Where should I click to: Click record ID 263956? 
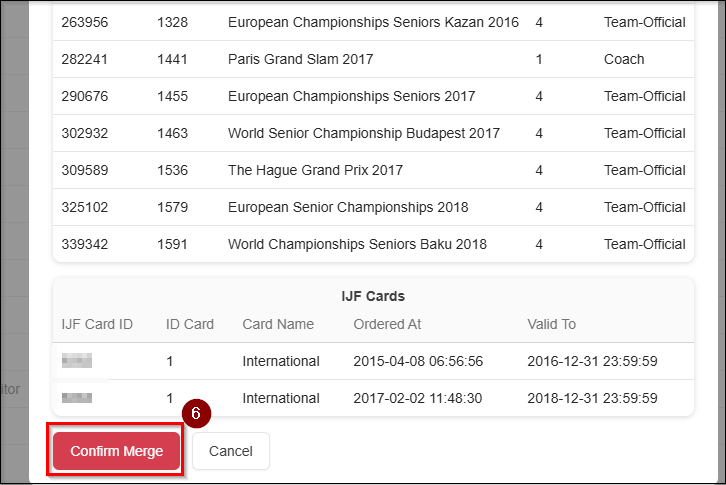pos(85,22)
